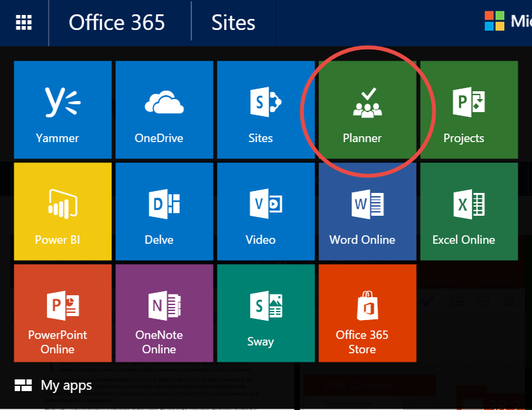Open the Video app tile
The height and width of the screenshot is (410, 532).
tap(266, 211)
